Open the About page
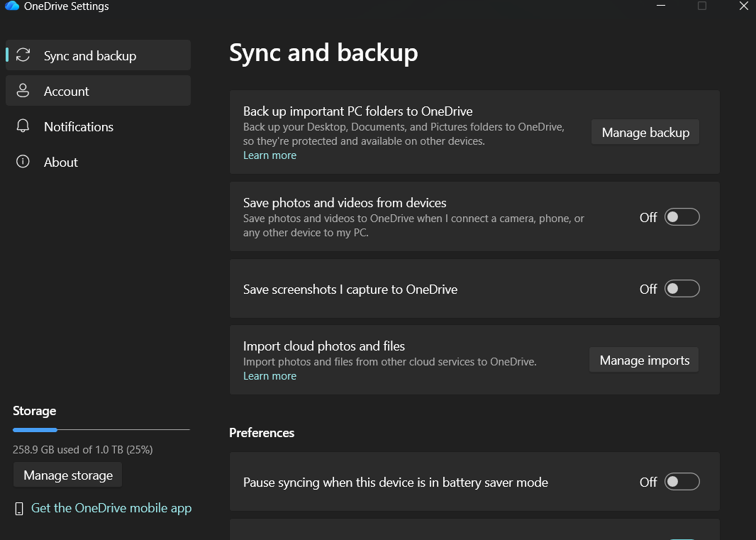Image resolution: width=756 pixels, height=540 pixels. [99, 162]
